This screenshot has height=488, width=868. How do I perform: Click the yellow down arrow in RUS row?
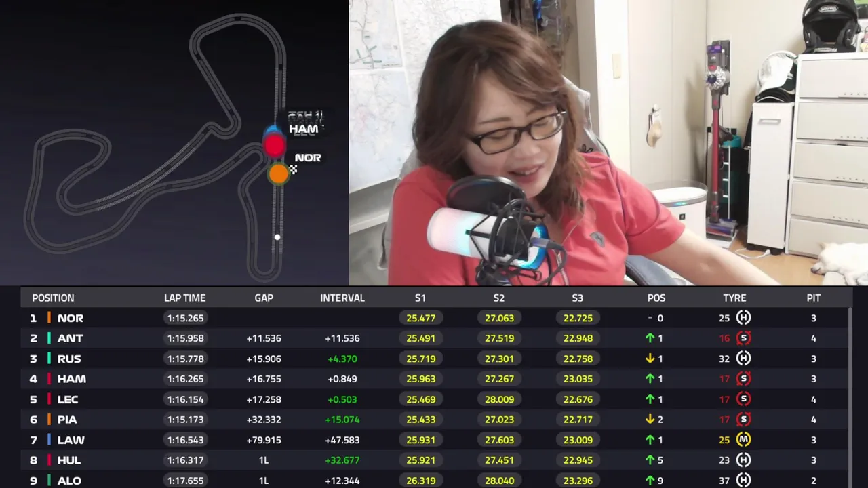click(x=650, y=359)
